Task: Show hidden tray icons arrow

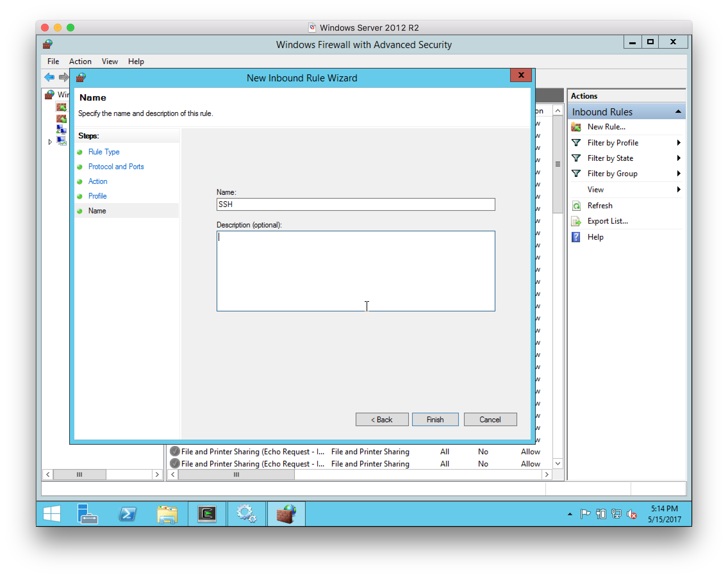Action: tap(570, 514)
